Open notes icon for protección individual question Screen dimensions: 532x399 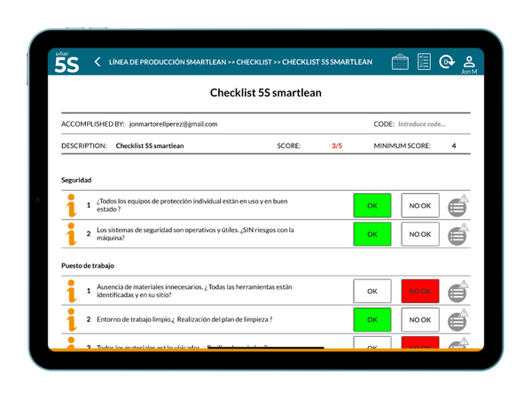[458, 206]
